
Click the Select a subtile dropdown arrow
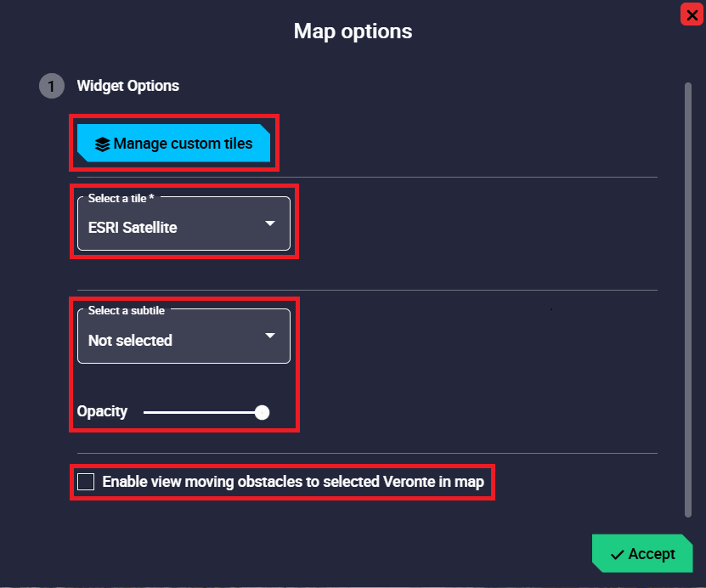click(x=270, y=336)
